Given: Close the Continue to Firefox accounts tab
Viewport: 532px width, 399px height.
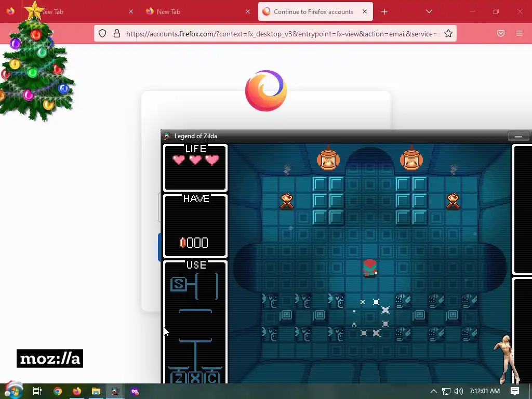Looking at the screenshot, I should coord(365,11).
